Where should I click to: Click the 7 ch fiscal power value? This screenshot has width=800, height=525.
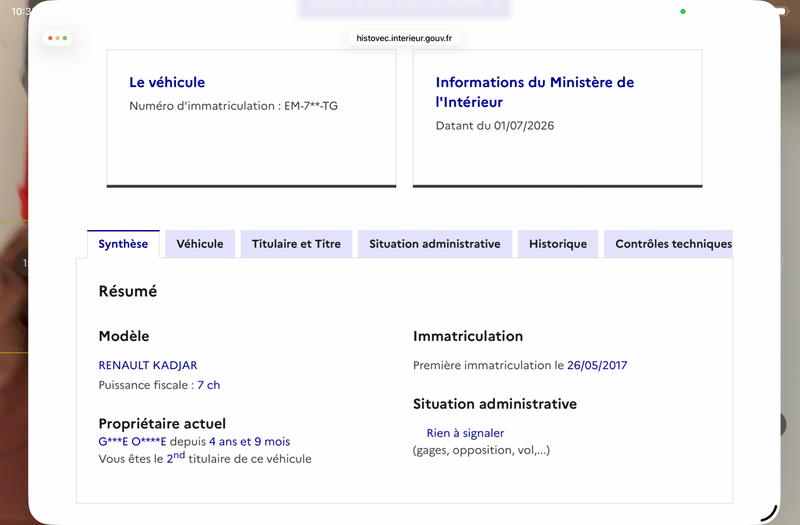(x=209, y=385)
